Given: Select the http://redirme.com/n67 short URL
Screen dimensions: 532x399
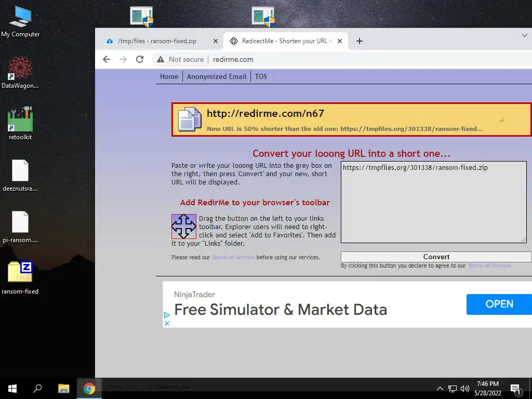Looking at the screenshot, I should click(265, 113).
